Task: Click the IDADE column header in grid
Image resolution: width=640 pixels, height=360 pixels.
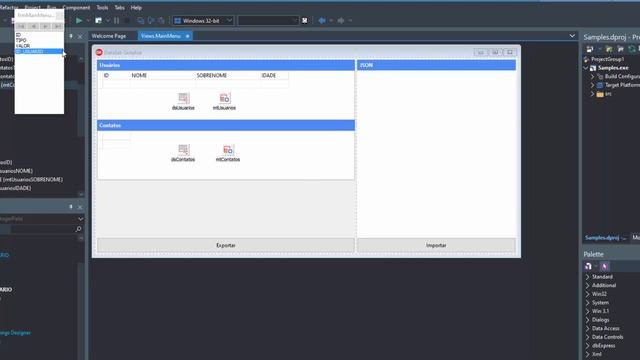Action: (x=274, y=76)
